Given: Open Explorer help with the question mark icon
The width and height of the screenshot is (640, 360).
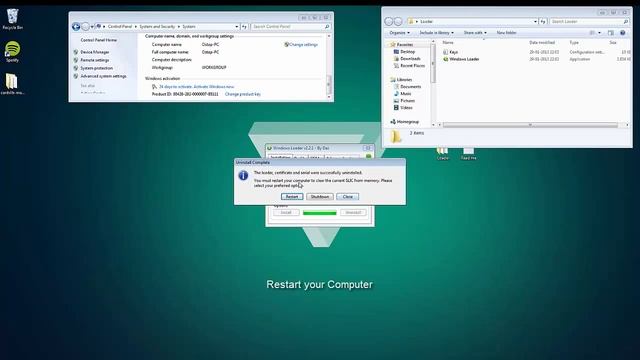Looking at the screenshot, I should pyautogui.click(x=622, y=33).
